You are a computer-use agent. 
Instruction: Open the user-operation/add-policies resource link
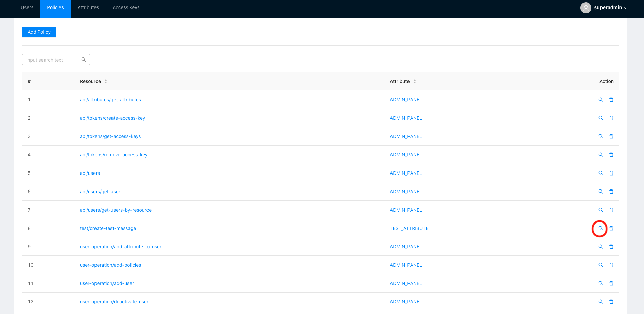[110, 265]
